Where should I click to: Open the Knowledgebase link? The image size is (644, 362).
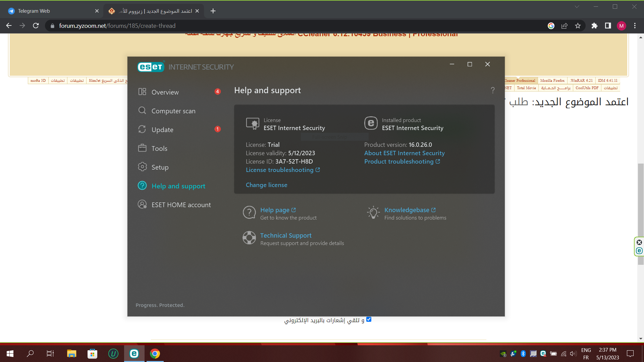410,210
